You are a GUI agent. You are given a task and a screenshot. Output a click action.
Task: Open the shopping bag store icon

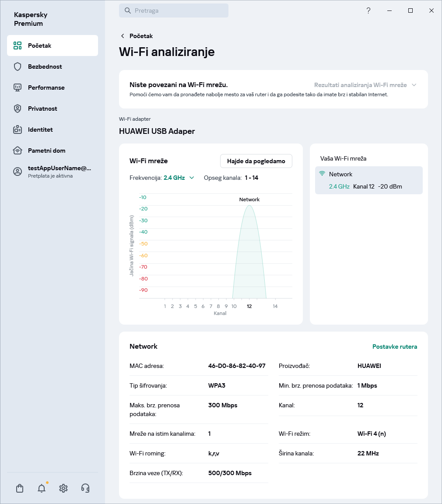[x=20, y=488]
